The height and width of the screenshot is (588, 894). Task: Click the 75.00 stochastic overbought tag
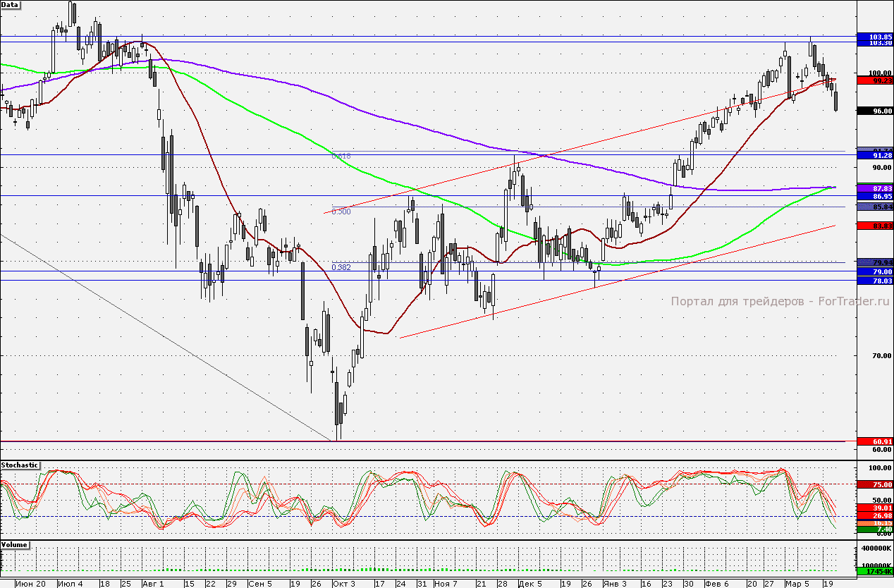click(x=874, y=484)
